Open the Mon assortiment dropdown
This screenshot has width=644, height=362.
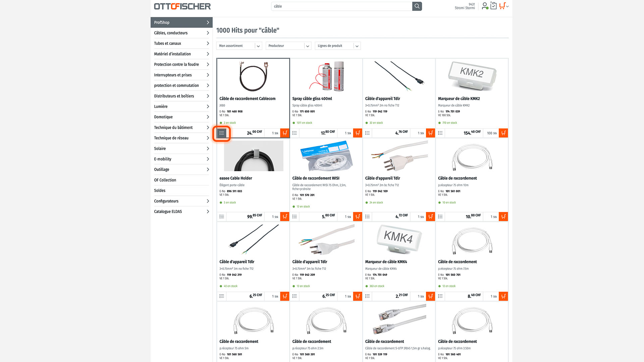coord(239,46)
